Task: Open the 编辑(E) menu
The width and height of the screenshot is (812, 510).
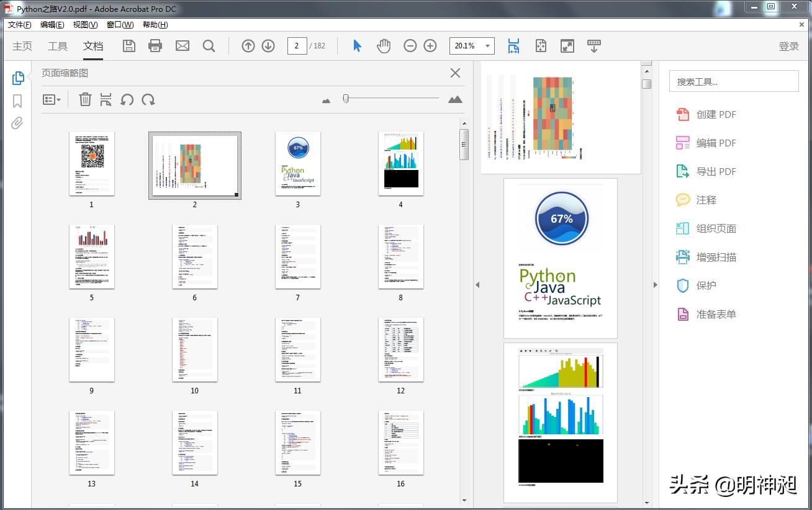Action: (52, 25)
